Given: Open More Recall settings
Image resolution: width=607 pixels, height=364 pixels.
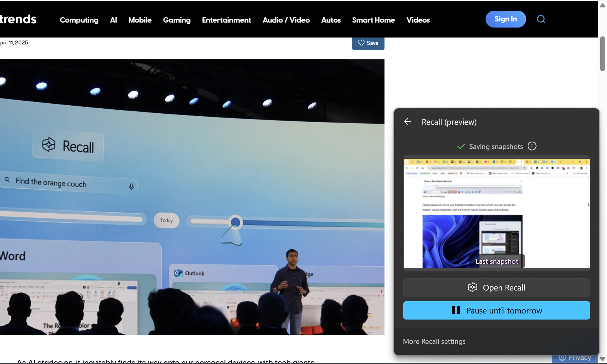Looking at the screenshot, I should [x=434, y=341].
